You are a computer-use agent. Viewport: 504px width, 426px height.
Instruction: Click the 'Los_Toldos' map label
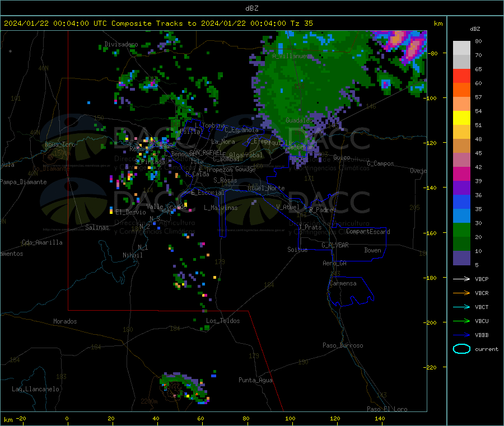(223, 321)
